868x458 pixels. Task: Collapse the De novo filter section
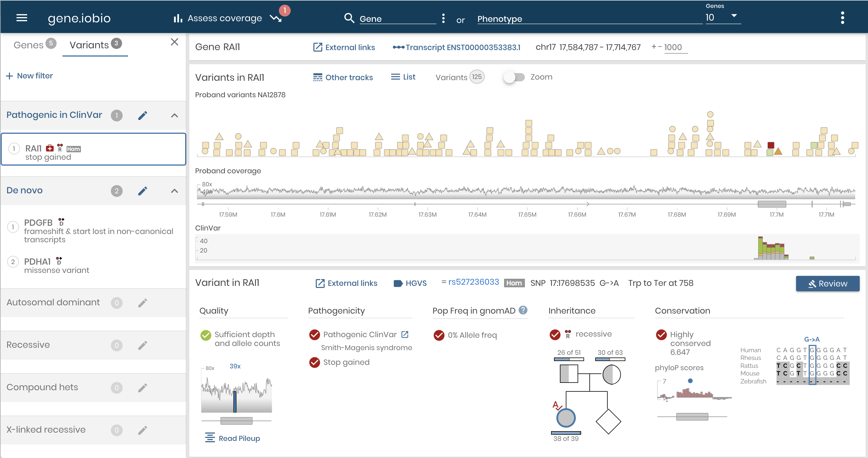pyautogui.click(x=174, y=191)
